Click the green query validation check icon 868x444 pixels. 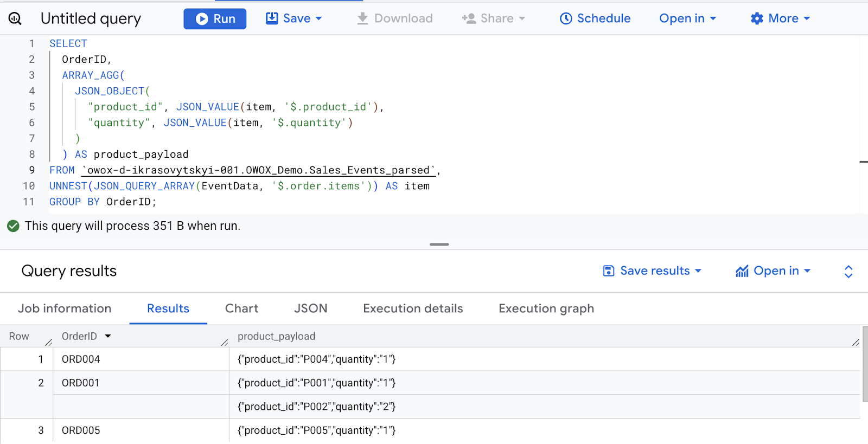click(x=13, y=226)
